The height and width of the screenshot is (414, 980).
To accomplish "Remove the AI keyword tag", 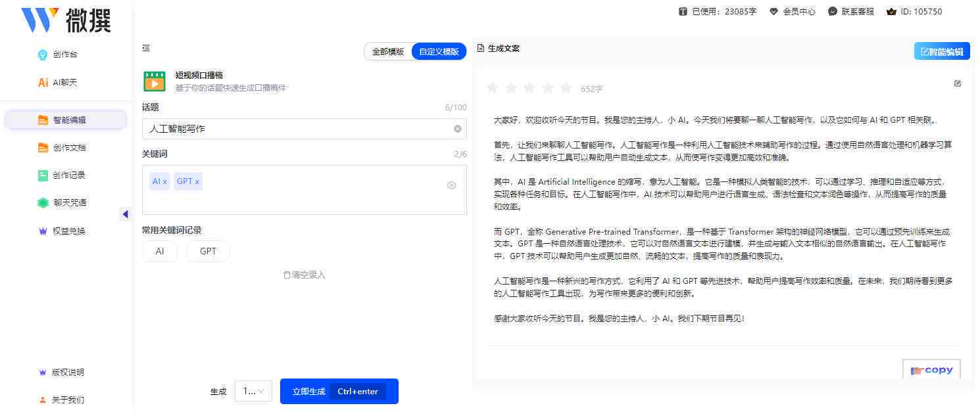I will [x=164, y=181].
